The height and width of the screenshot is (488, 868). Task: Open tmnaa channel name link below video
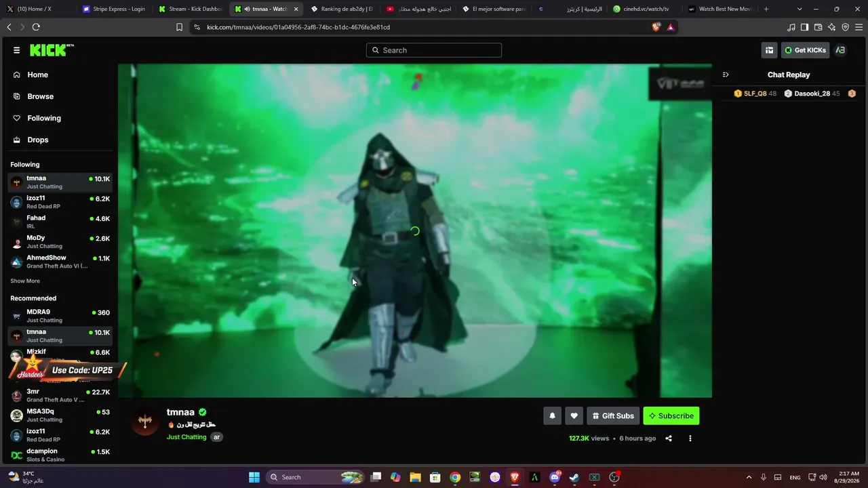tap(180, 412)
